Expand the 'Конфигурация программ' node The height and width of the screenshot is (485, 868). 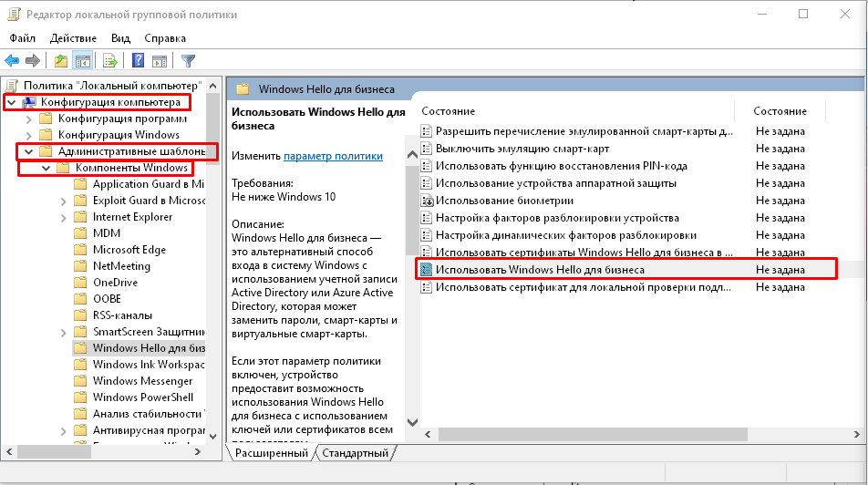pos(29,119)
